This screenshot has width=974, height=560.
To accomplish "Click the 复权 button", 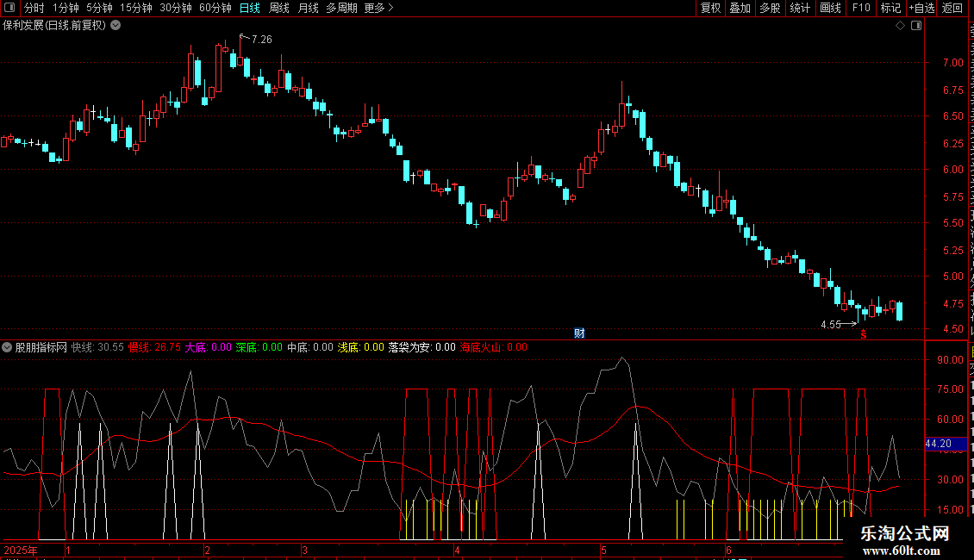I will [710, 8].
